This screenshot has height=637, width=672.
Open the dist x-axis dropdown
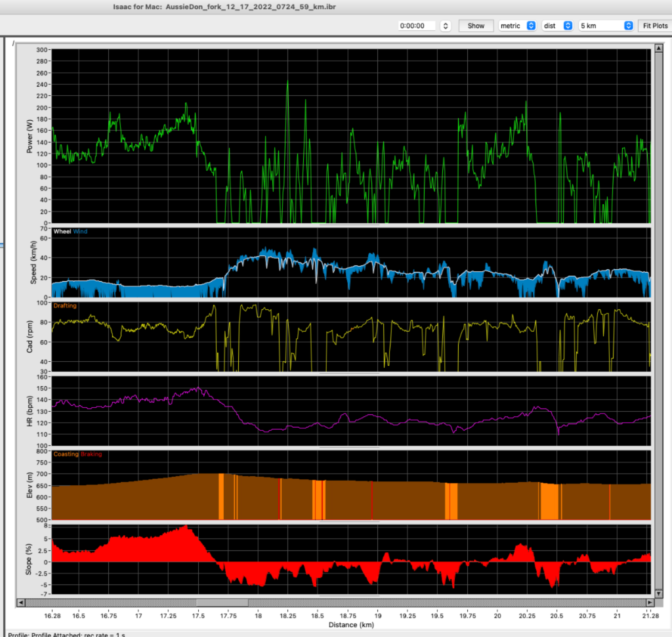557,26
